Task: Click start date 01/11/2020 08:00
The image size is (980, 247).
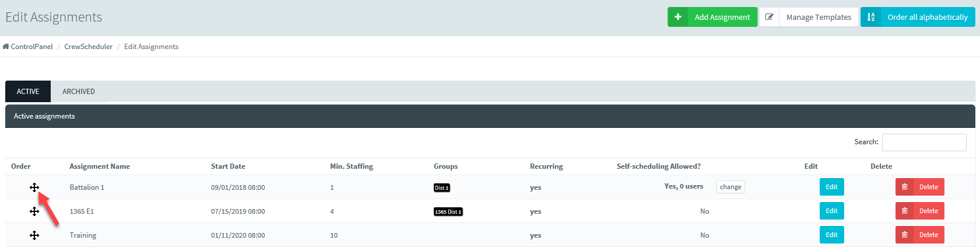Action: (x=238, y=235)
